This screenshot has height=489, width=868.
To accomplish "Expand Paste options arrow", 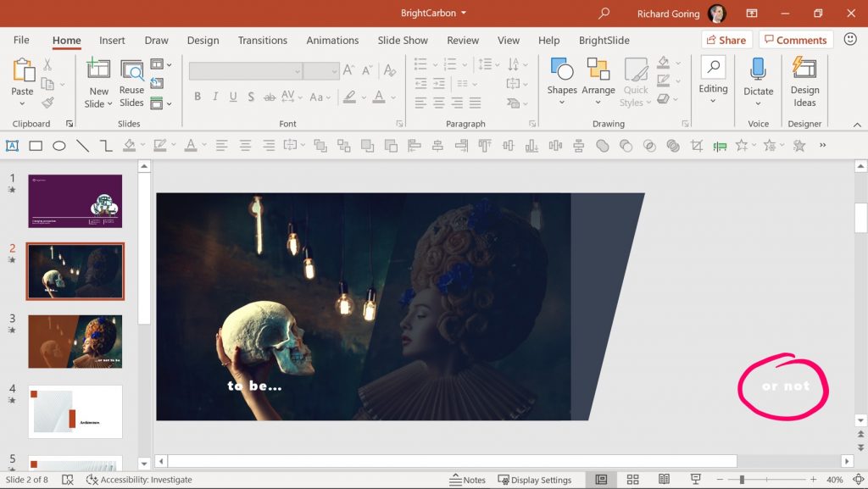I will coord(22,104).
